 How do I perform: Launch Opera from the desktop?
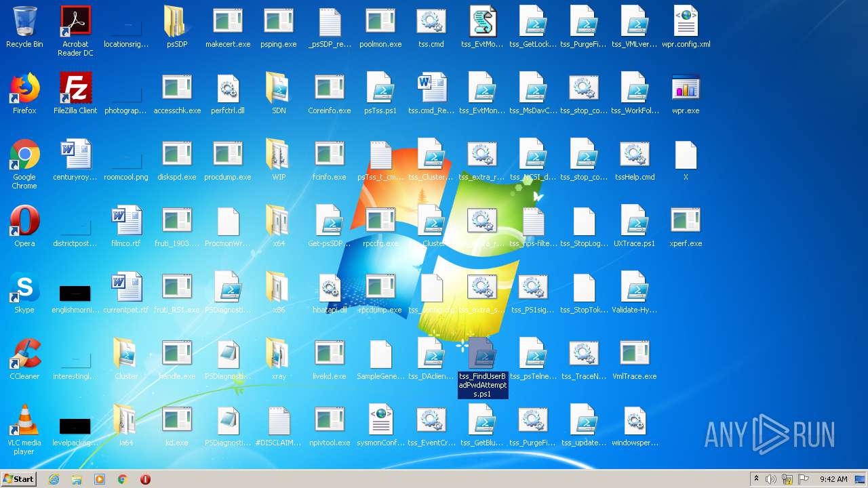tap(24, 226)
